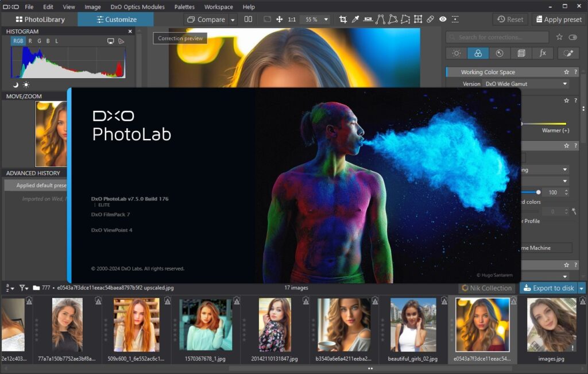Pick the White Balance eyedropper tool
588x374 pixels.
[355, 20]
